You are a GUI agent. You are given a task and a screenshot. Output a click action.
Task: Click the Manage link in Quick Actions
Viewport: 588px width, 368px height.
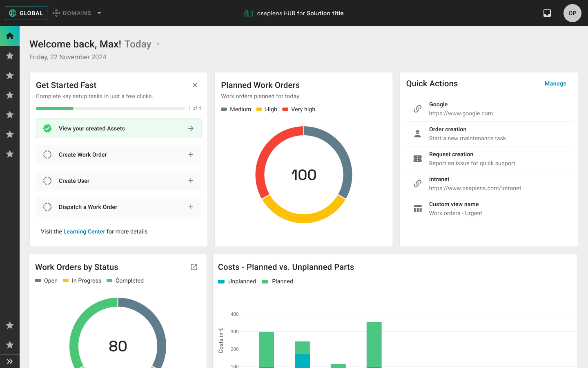click(x=555, y=83)
